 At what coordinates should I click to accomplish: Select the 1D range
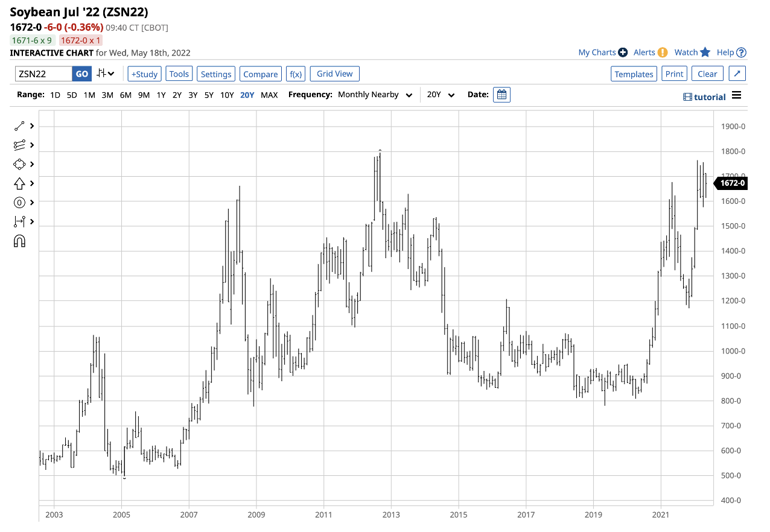pos(55,95)
